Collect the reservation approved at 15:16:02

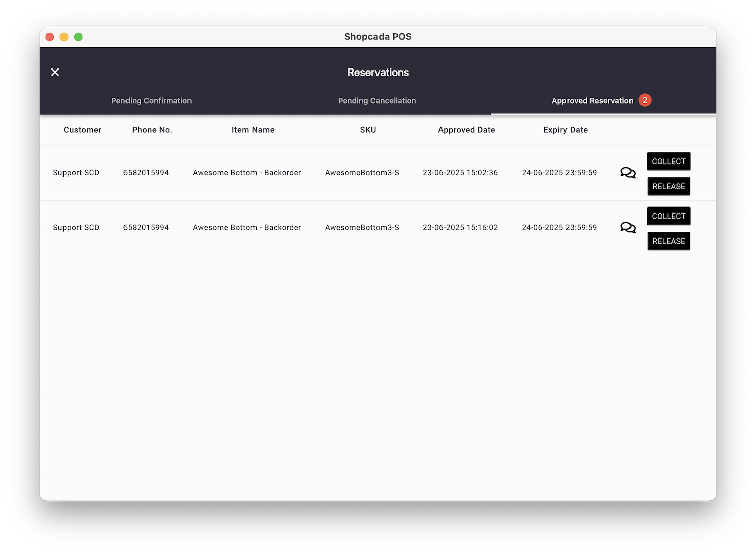669,216
